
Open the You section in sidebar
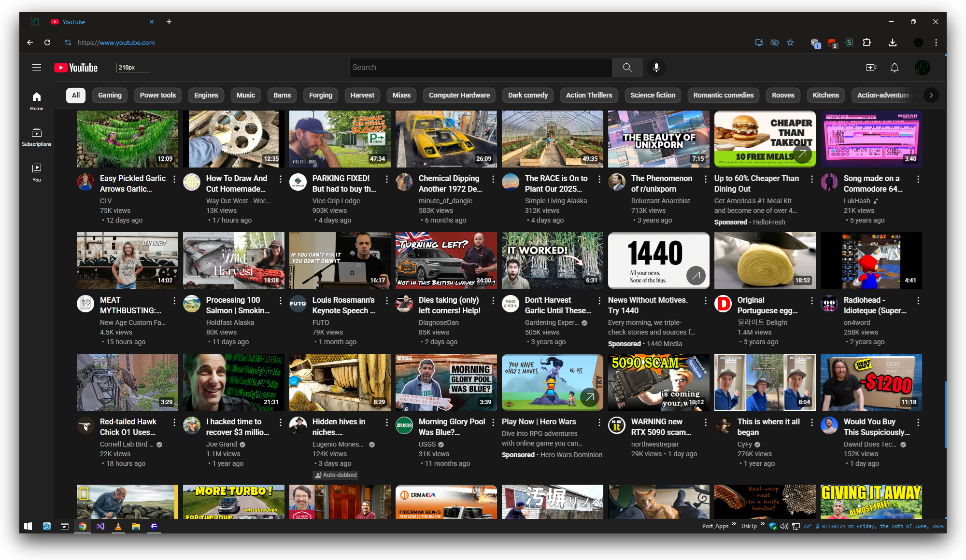click(37, 172)
